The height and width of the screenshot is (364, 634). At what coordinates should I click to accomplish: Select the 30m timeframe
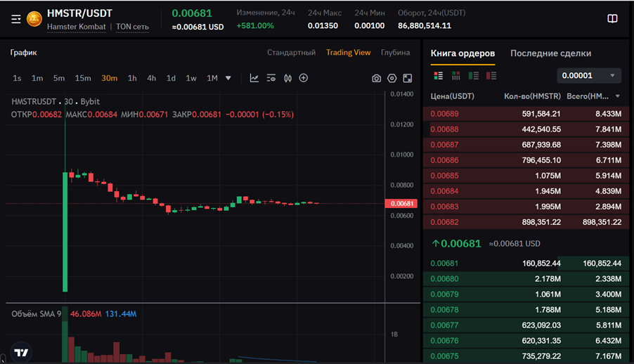109,78
